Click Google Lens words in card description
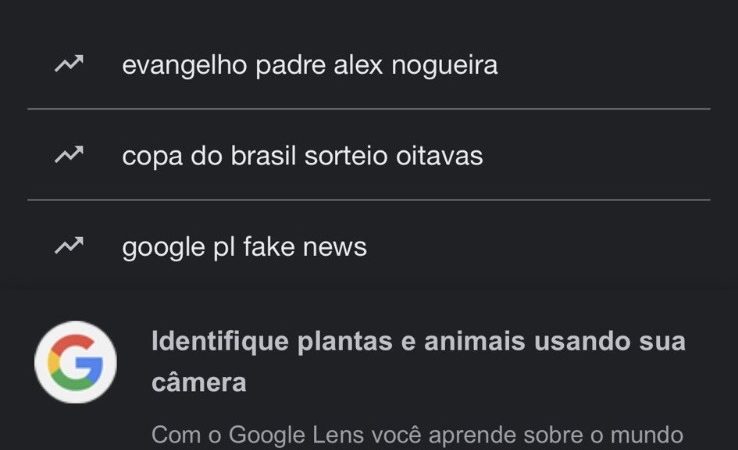 (x=296, y=434)
